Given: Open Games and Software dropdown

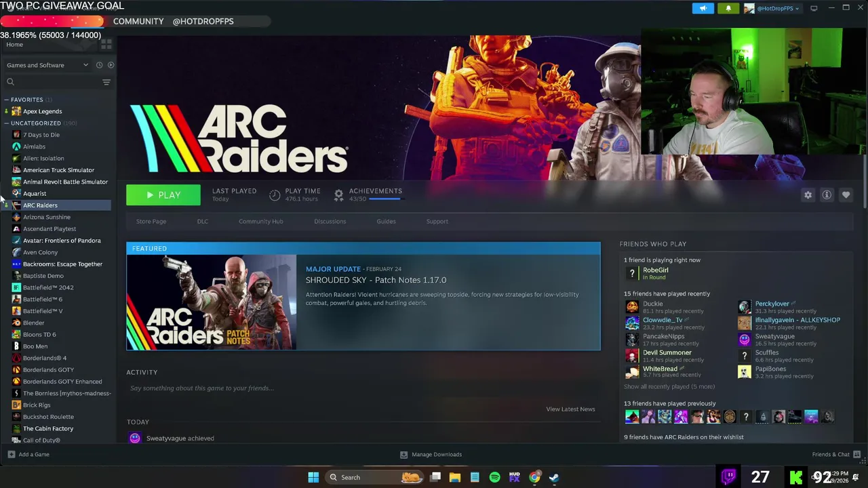Looking at the screenshot, I should pos(47,65).
